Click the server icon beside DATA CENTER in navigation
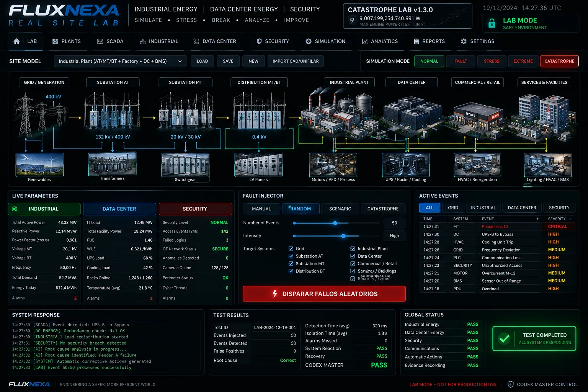 [196, 41]
